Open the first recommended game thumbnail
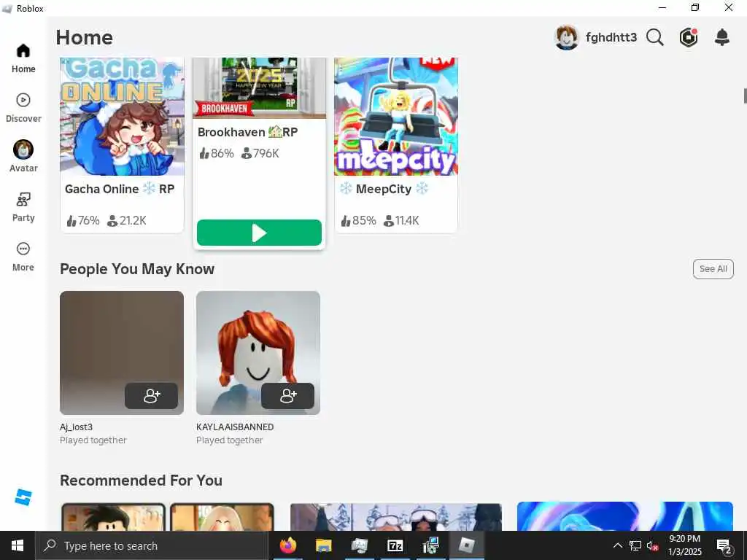Viewport: 747px width, 560px height. 168,517
